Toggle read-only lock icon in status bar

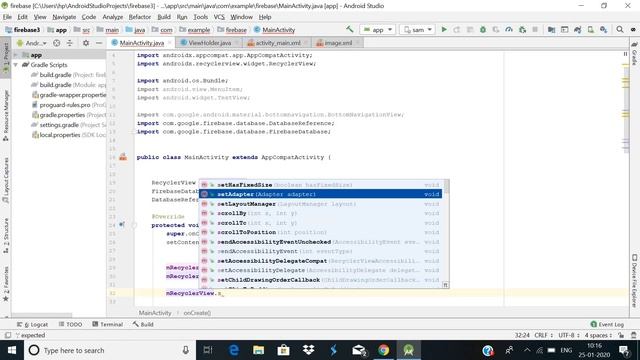(621, 335)
